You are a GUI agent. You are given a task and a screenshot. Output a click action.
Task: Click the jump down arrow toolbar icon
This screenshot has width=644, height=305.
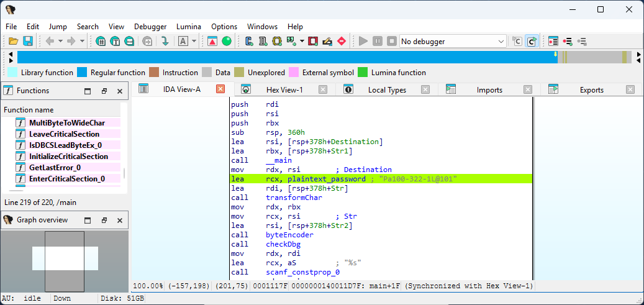(165, 41)
